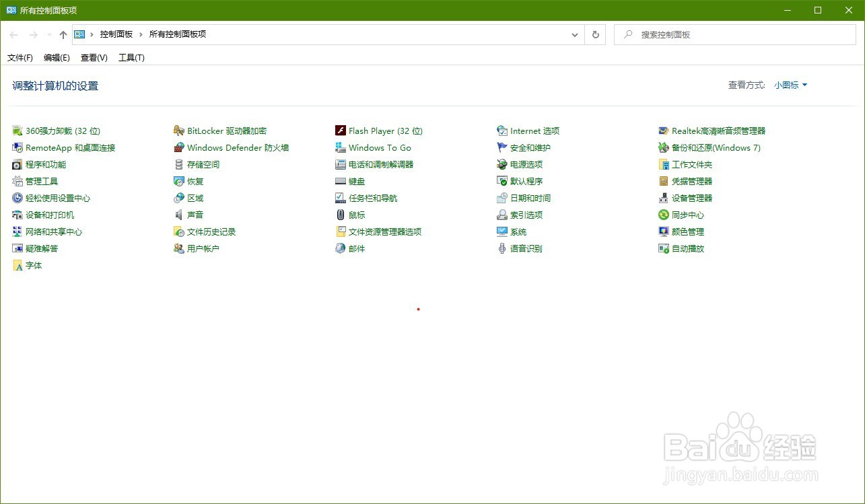
Task: Open 系统 link
Action: pyautogui.click(x=518, y=231)
